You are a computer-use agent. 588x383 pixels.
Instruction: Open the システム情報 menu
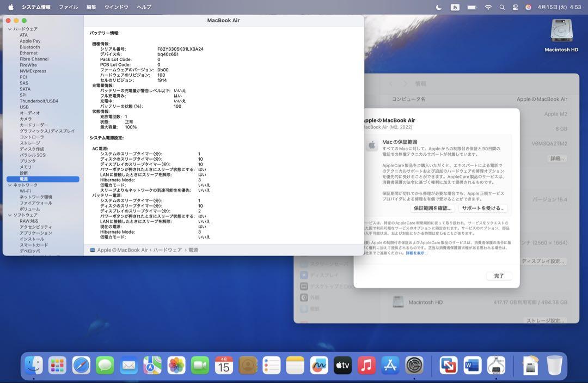tap(36, 7)
